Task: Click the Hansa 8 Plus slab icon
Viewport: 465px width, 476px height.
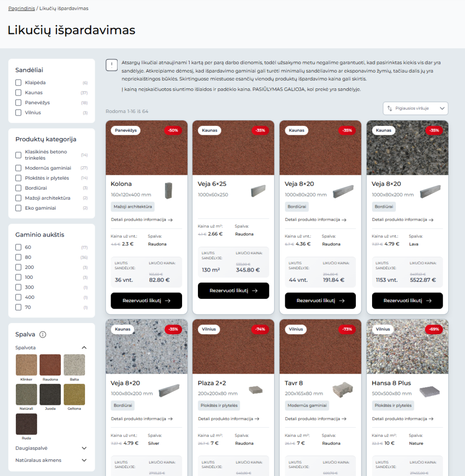Action: (x=430, y=391)
